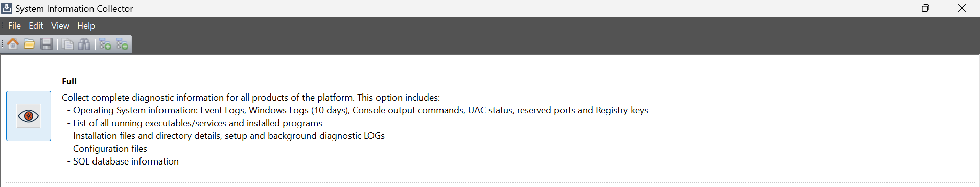Click the Home toolbar icon
Viewport: 980px width, 187px height.
pyautogui.click(x=13, y=44)
